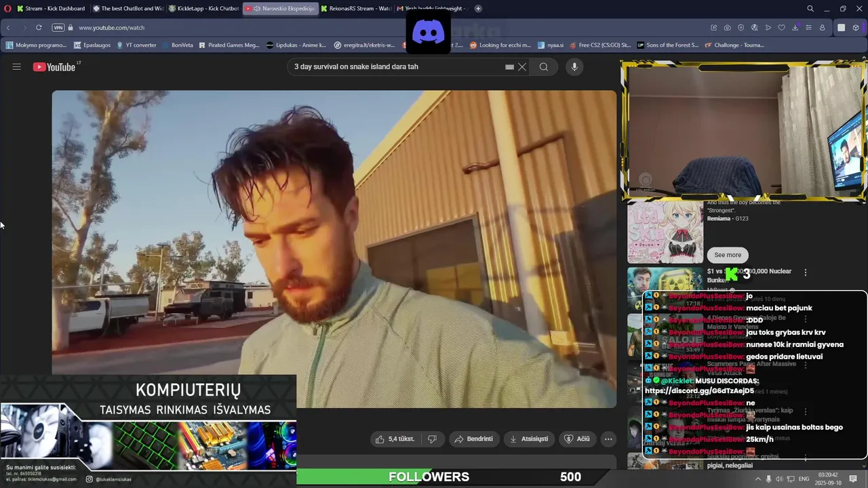Take a snapshot with the camera icon
This screenshot has height=488, width=868.
click(728, 28)
